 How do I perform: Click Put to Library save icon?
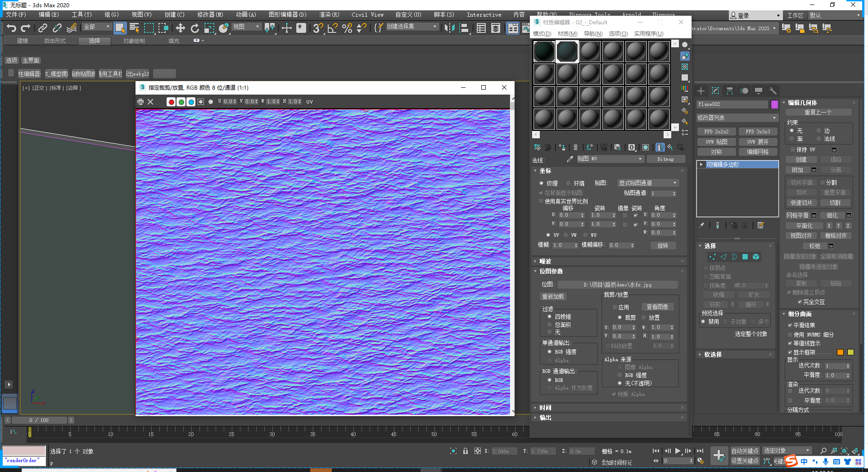coord(618,147)
